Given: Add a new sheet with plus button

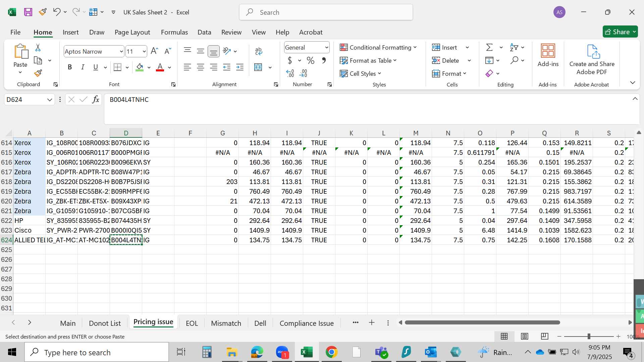Looking at the screenshot, I should click(372, 322).
